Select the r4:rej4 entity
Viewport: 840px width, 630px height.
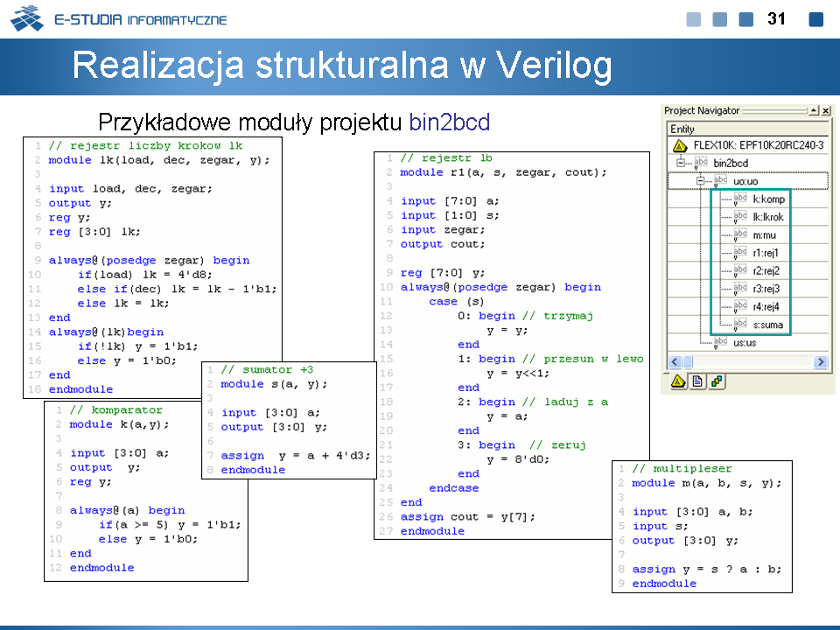point(766,307)
